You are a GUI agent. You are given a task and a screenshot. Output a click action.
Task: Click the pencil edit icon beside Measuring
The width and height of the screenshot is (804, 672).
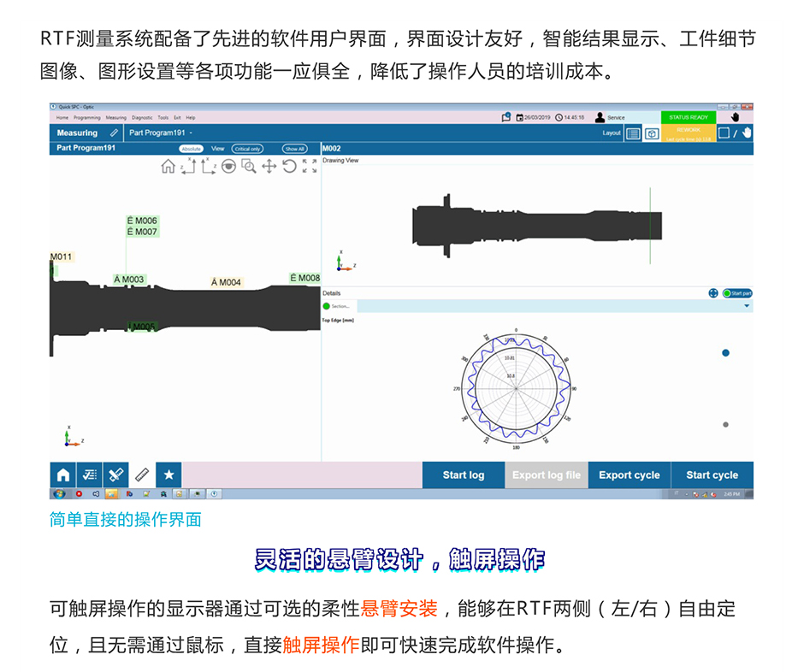[x=114, y=133]
